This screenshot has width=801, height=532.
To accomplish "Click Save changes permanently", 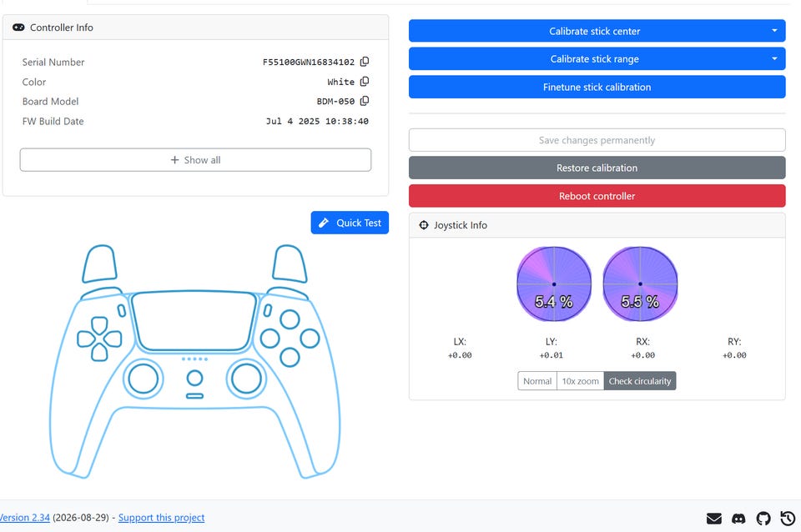I will (597, 140).
